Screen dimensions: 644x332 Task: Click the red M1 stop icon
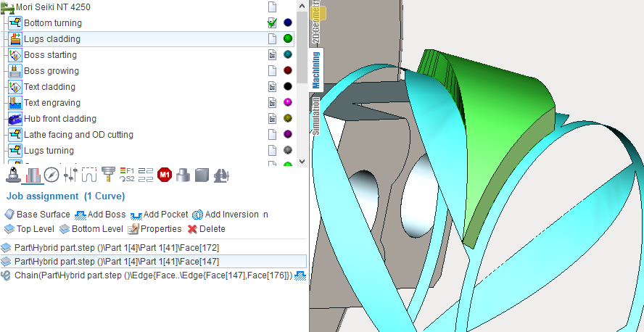pos(164,175)
